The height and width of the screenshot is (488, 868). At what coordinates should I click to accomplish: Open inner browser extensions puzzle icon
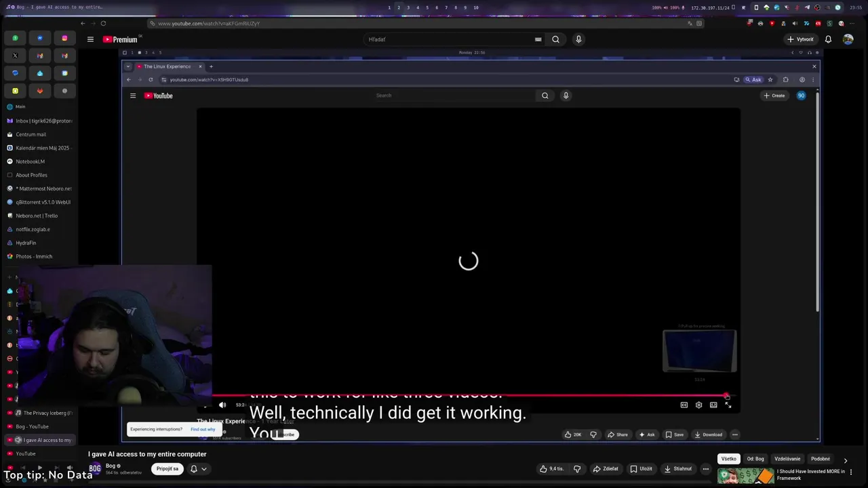pos(786,79)
